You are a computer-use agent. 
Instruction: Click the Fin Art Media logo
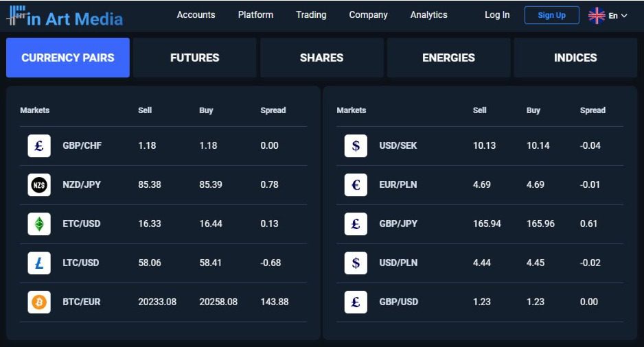[x=65, y=18]
